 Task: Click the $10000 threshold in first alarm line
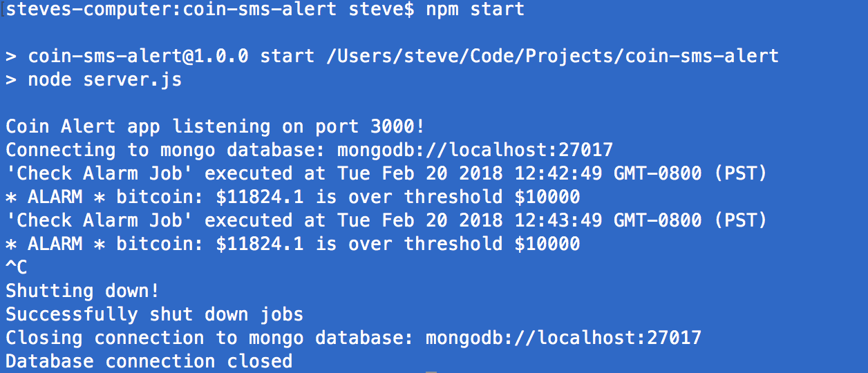pos(547,198)
